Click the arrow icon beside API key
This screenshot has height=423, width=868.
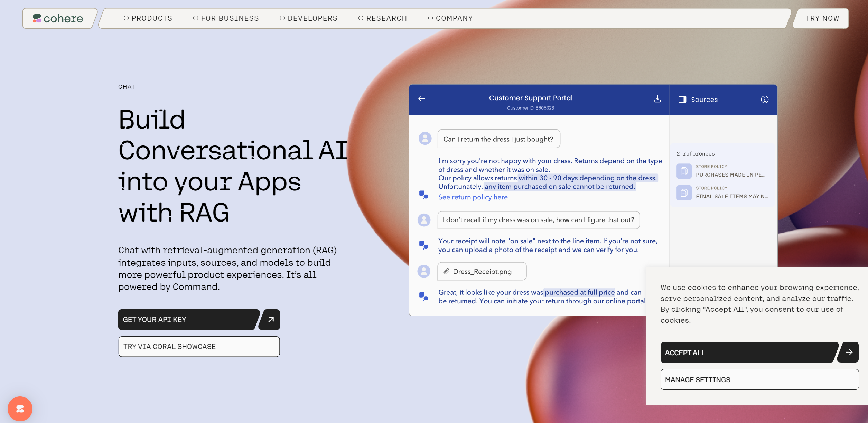271,320
